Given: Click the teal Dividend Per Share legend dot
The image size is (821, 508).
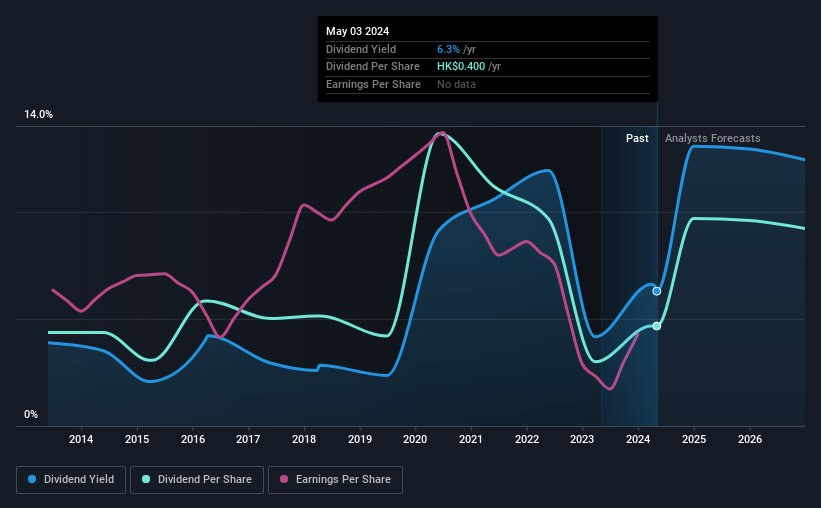Looking at the screenshot, I should point(146,479).
